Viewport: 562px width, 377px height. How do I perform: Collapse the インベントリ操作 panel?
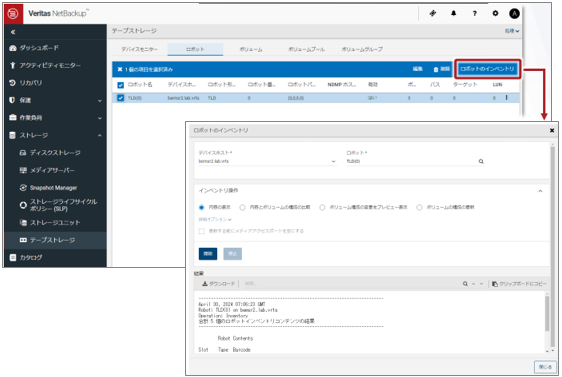(540, 191)
